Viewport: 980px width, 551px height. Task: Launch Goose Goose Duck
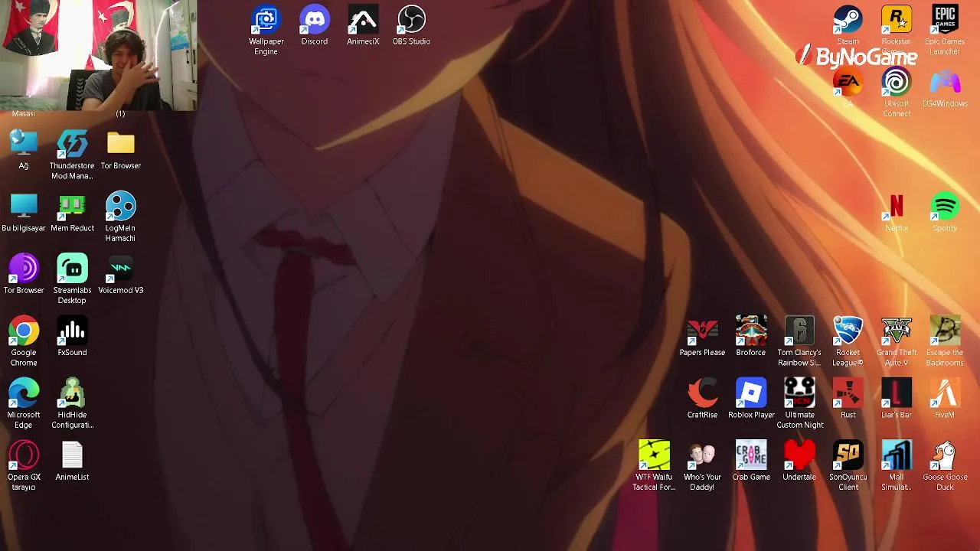[x=945, y=455]
